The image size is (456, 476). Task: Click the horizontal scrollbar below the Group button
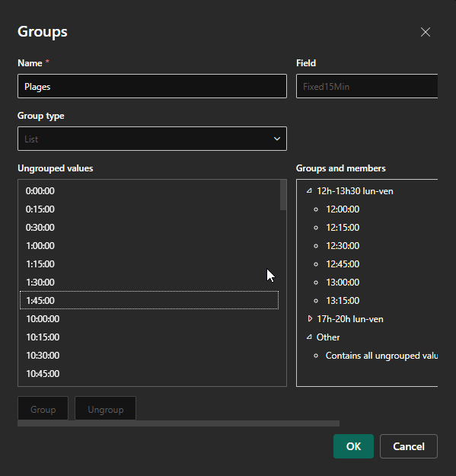click(178, 423)
